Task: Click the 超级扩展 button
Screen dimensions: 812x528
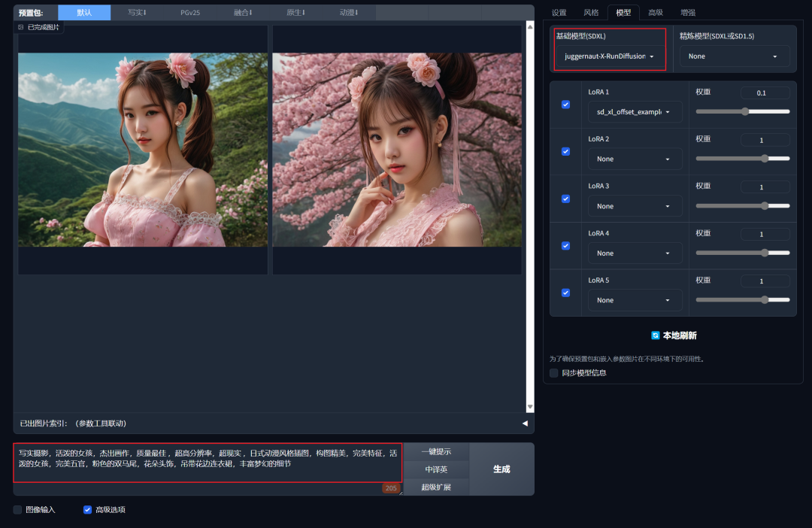Action: pos(436,487)
